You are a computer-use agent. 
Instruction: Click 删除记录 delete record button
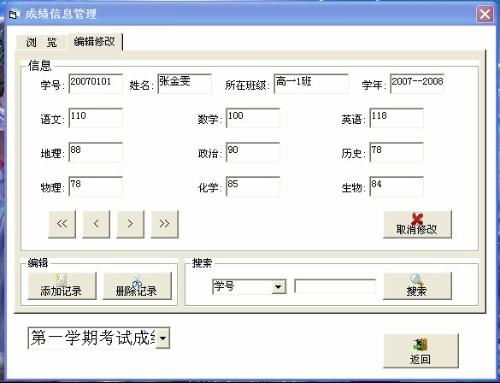coord(137,286)
